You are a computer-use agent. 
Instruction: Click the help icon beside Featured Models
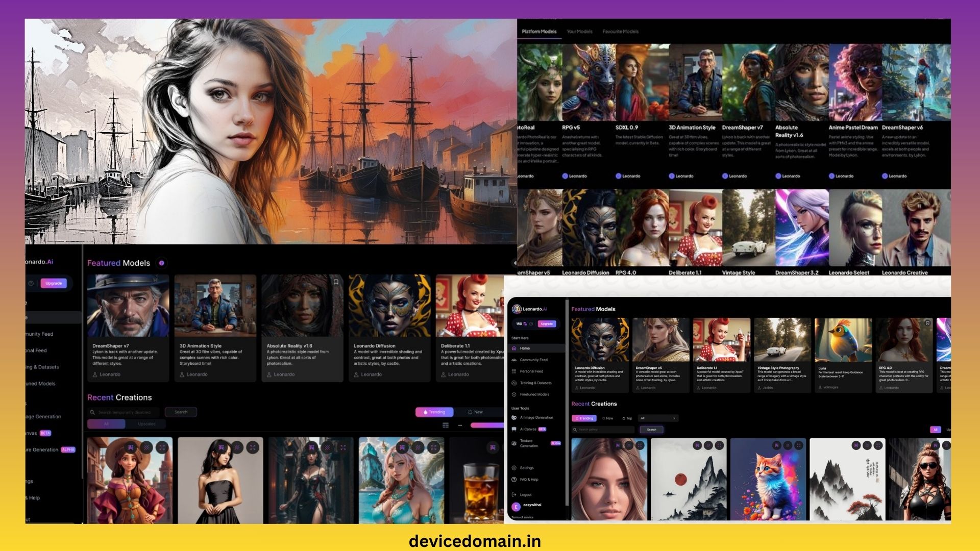click(162, 263)
